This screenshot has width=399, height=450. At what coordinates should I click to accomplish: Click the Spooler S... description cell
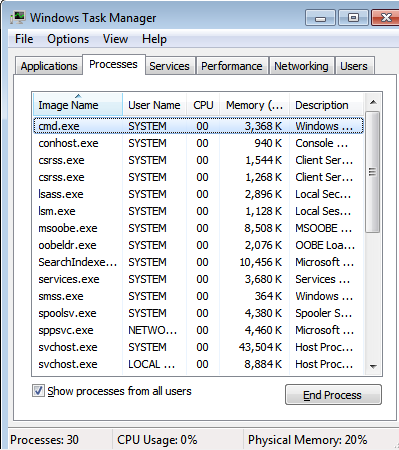pyautogui.click(x=324, y=313)
